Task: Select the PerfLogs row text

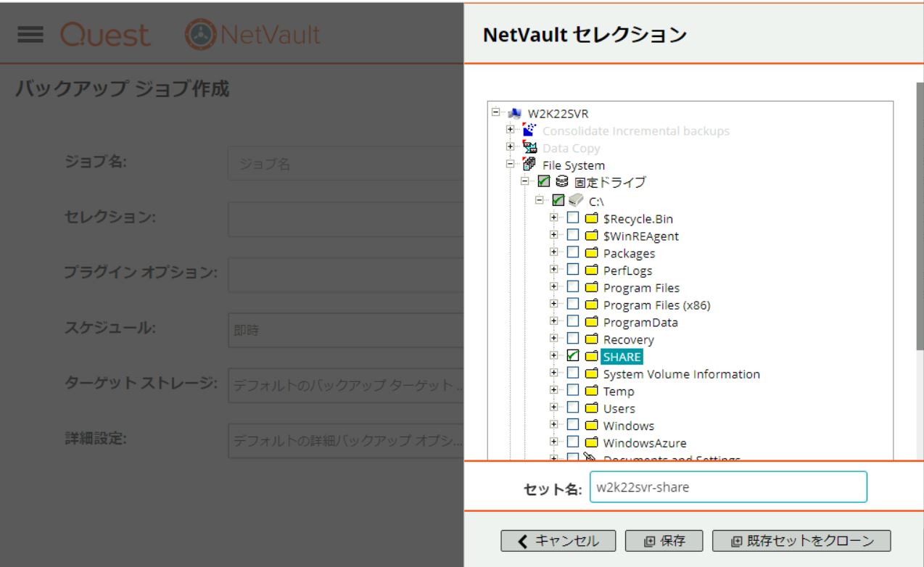Action: click(x=627, y=271)
